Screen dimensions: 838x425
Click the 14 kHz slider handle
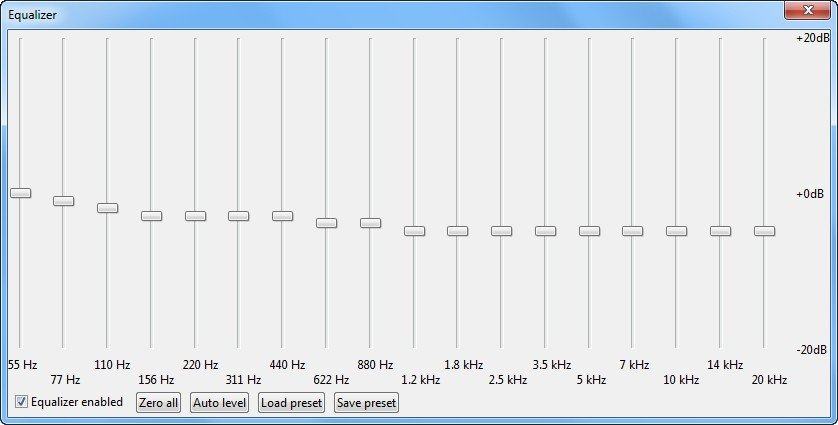(x=720, y=230)
